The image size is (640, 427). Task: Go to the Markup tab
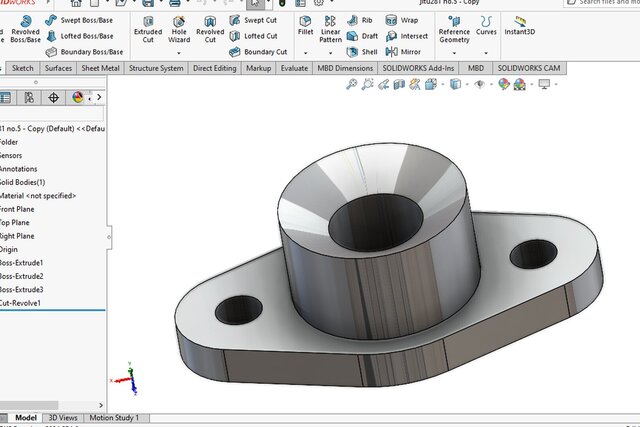click(258, 68)
